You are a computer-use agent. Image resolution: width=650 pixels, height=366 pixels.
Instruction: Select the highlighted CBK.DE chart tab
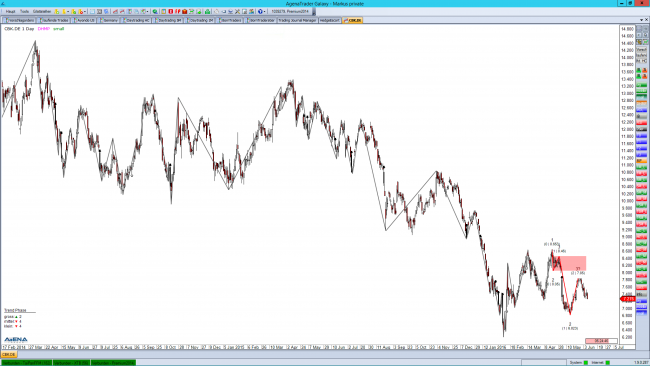point(353,20)
